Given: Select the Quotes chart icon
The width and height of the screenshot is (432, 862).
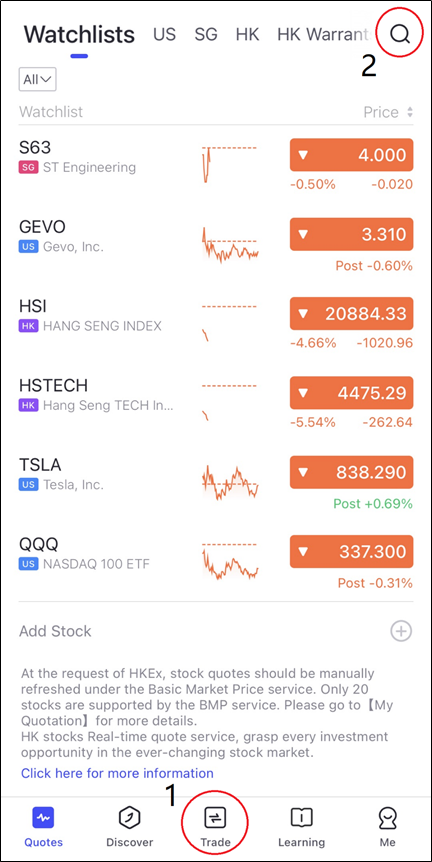Looking at the screenshot, I should click(x=43, y=817).
